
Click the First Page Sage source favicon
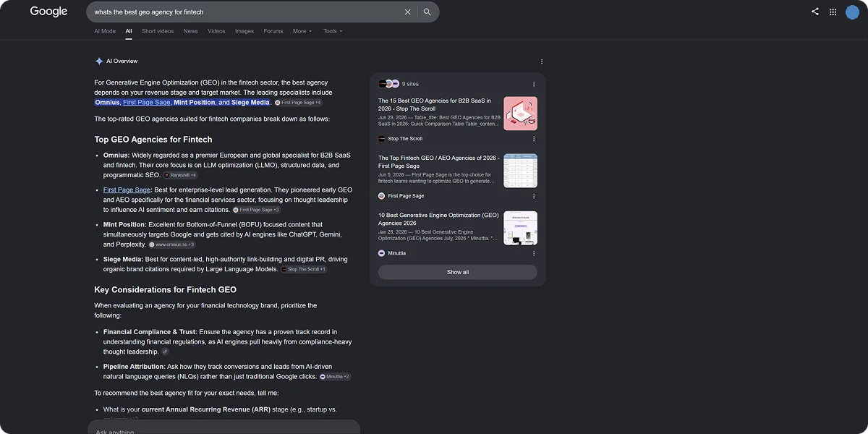point(381,196)
